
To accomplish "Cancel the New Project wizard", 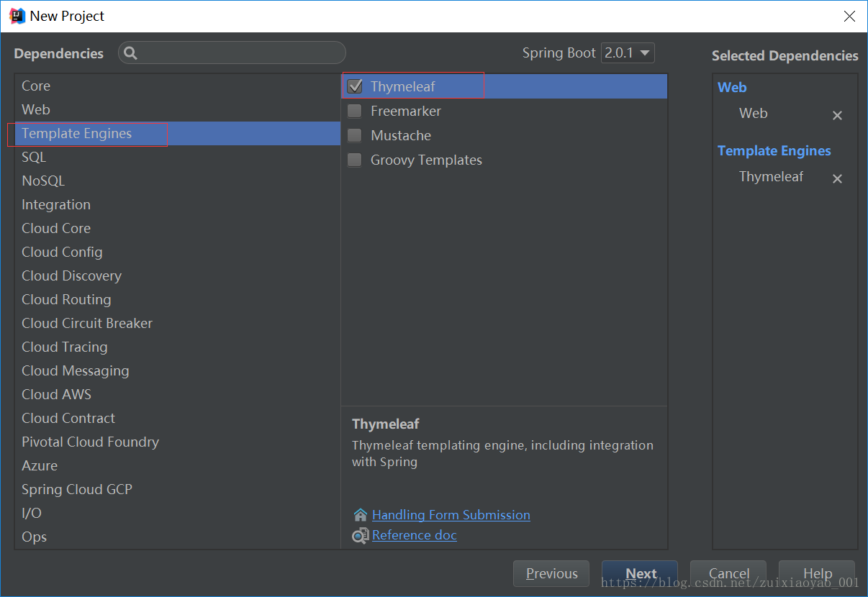I will click(x=728, y=573).
